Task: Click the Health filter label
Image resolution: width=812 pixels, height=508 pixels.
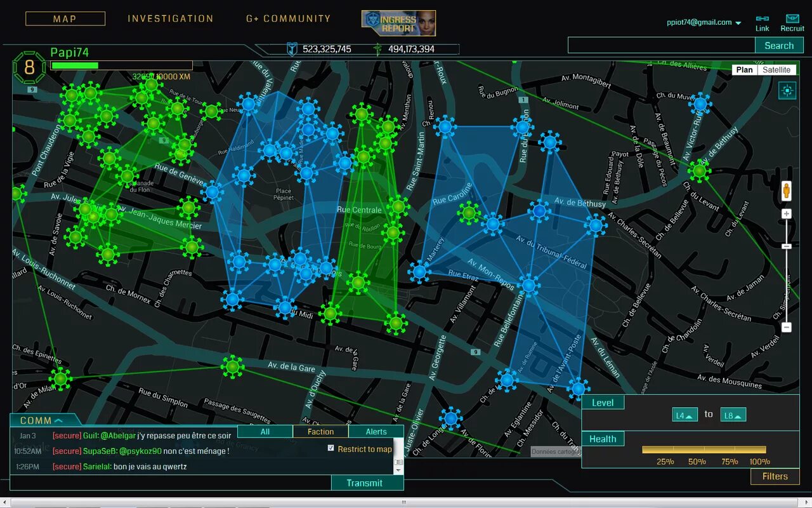Action: coord(603,439)
